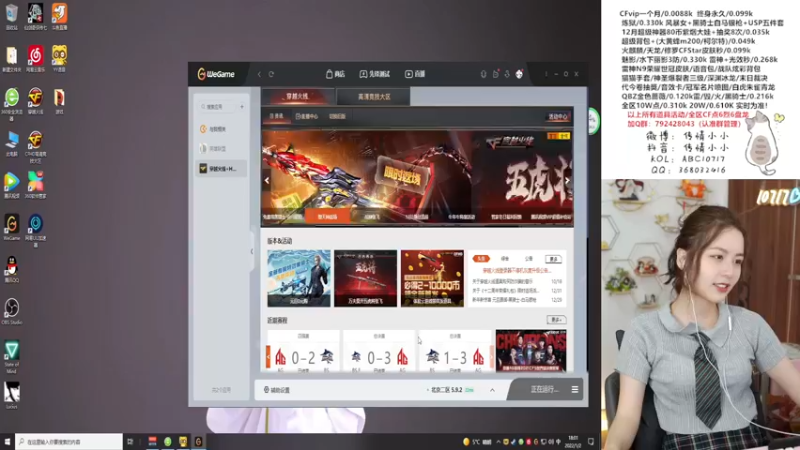Open the news item dated 12/01
Image resolution: width=800 pixels, height=450 pixels.
[517, 290]
